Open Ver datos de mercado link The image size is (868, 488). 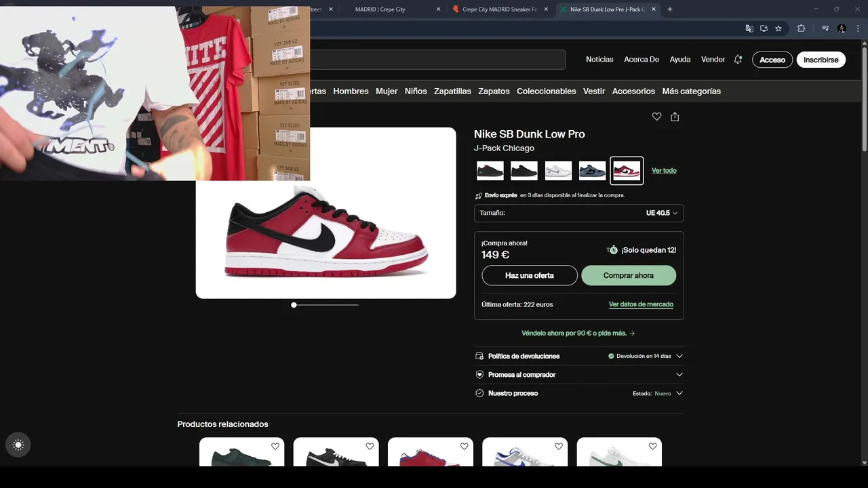[x=641, y=304]
